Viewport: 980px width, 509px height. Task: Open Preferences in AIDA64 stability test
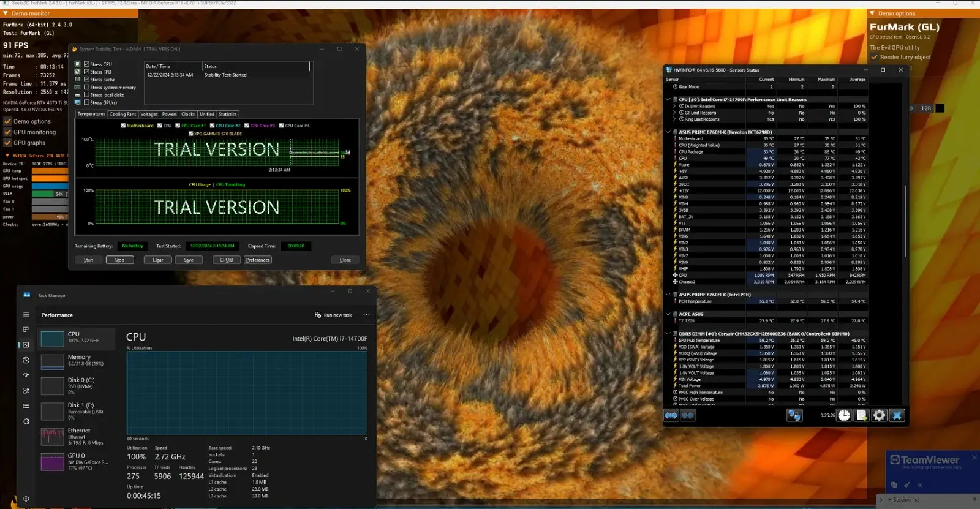pyautogui.click(x=258, y=260)
